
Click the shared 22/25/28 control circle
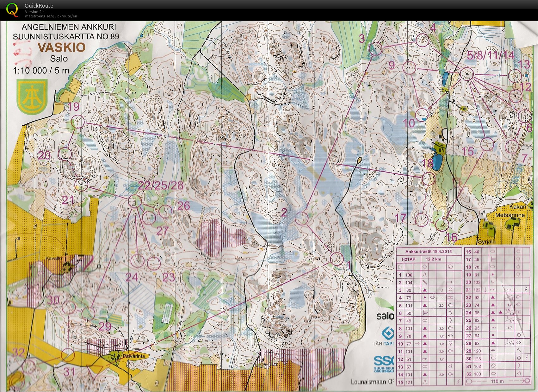pyautogui.click(x=135, y=201)
